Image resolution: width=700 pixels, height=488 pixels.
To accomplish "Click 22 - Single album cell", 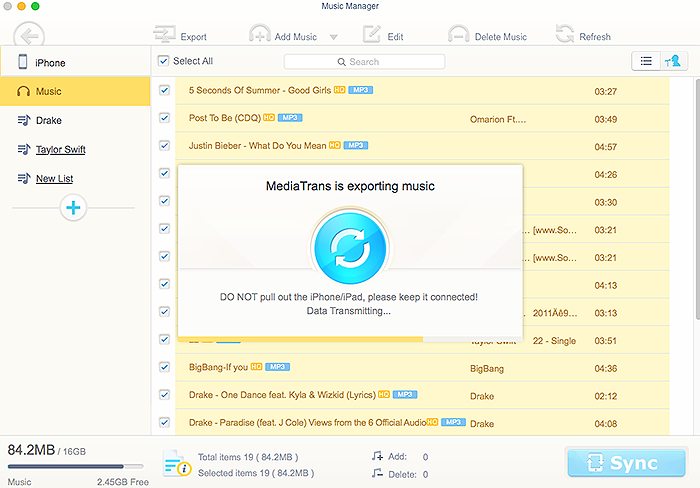I will (554, 341).
